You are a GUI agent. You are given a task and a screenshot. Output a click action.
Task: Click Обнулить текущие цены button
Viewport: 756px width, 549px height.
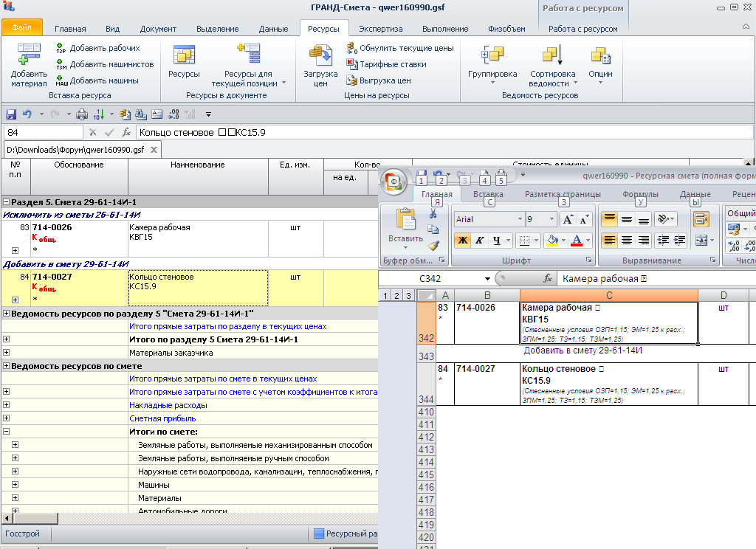[x=399, y=48]
